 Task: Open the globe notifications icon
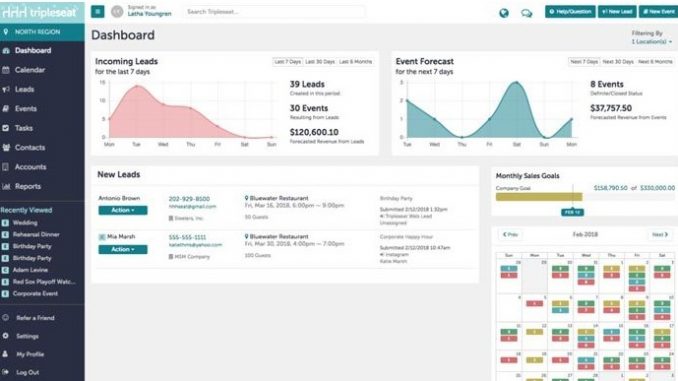(x=504, y=13)
